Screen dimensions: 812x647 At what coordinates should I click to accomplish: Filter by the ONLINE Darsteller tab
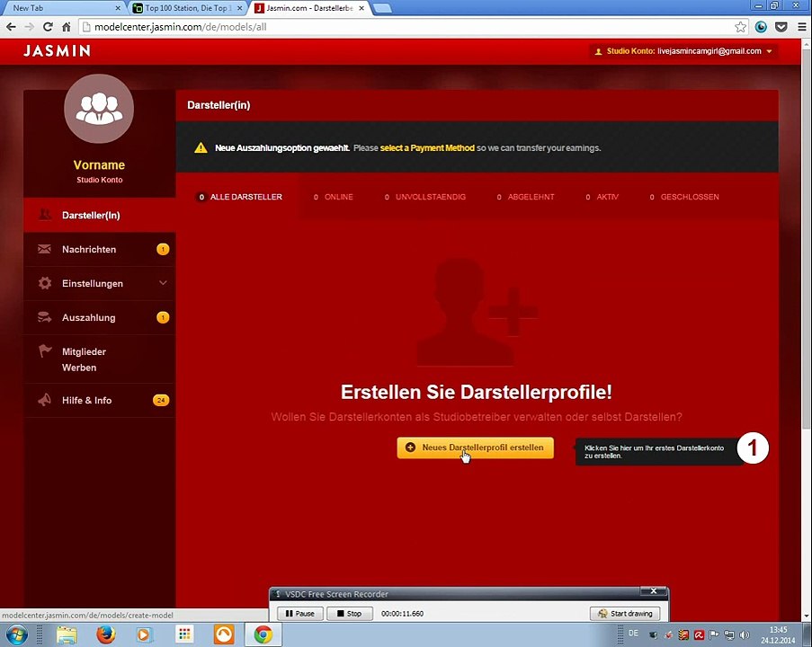[333, 197]
